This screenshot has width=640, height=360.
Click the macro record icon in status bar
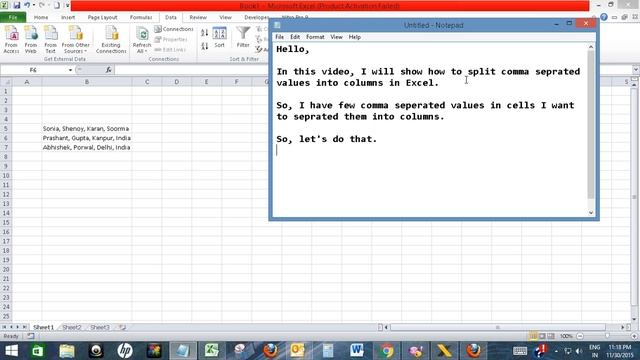tap(31, 336)
